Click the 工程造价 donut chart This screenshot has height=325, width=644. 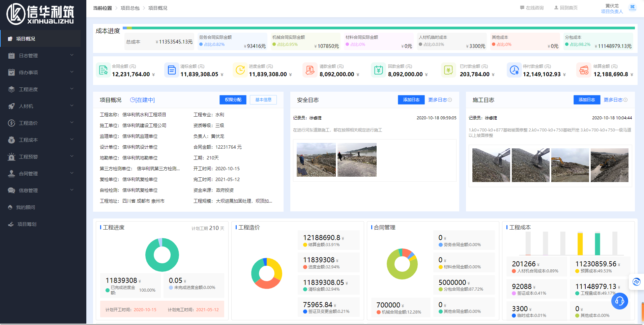click(267, 273)
